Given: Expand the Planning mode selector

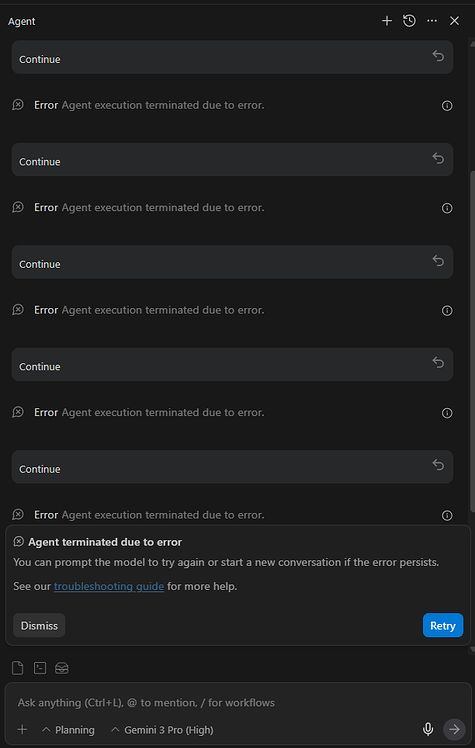Looking at the screenshot, I should point(69,730).
